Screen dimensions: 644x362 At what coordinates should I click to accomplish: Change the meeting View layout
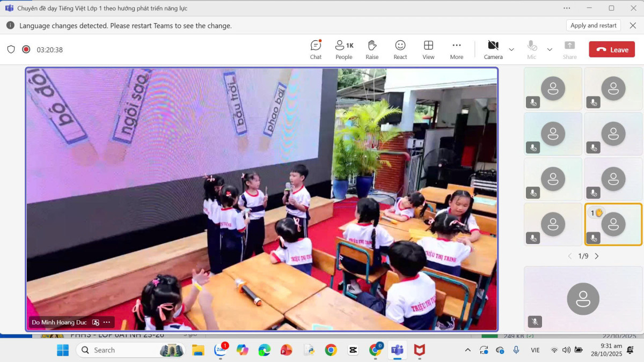pyautogui.click(x=428, y=49)
